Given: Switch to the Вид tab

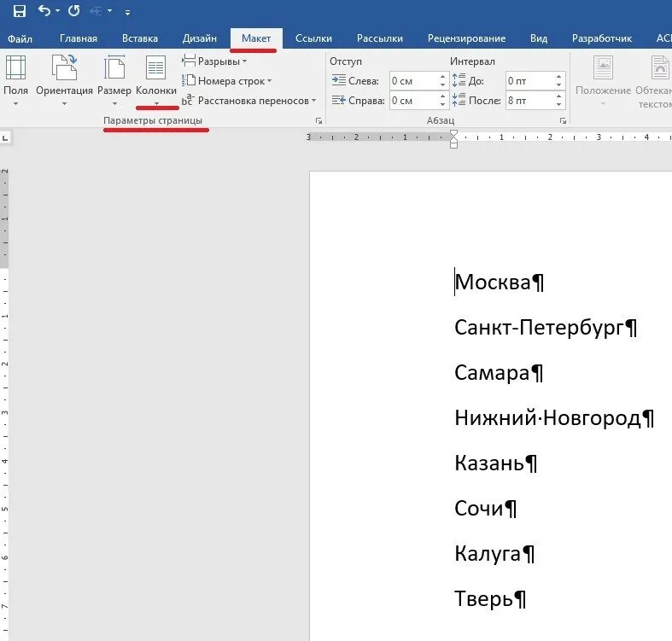Looking at the screenshot, I should coord(538,38).
